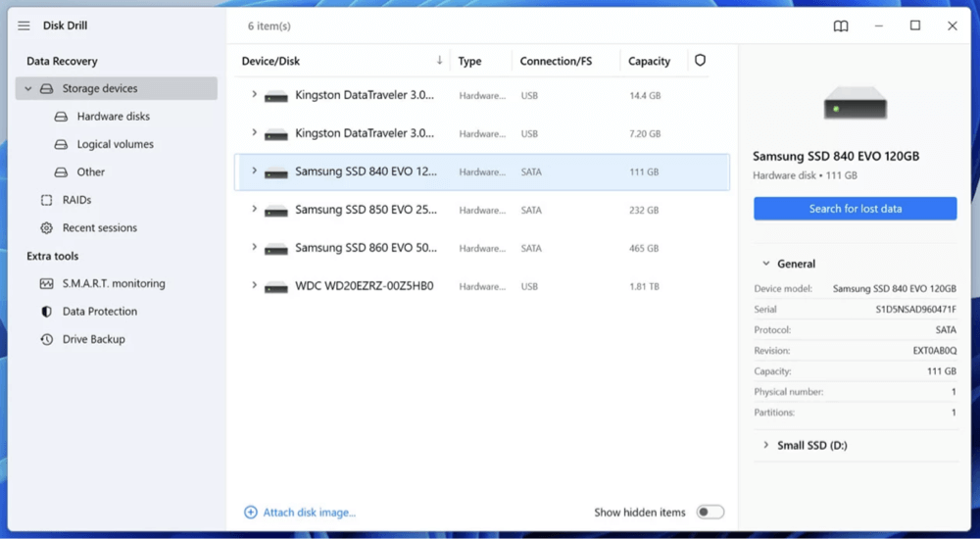Expand the Samsung SSD 860 EVO row
This screenshot has width=980, height=539.
(254, 247)
